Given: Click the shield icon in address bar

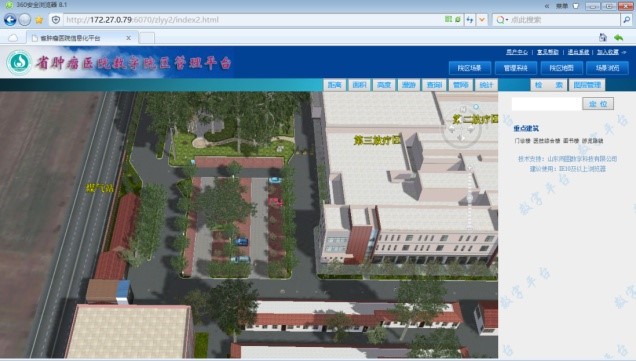Looking at the screenshot, I should [56, 19].
